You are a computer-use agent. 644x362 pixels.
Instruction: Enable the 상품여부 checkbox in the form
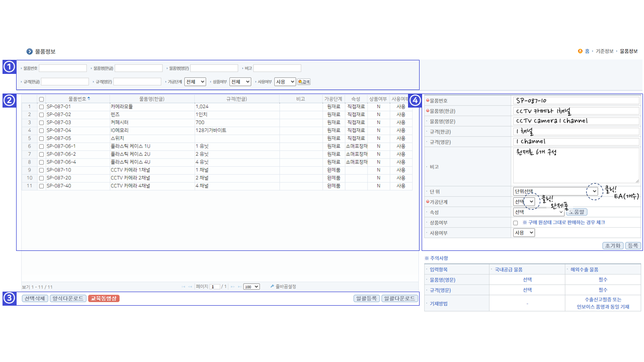515,223
